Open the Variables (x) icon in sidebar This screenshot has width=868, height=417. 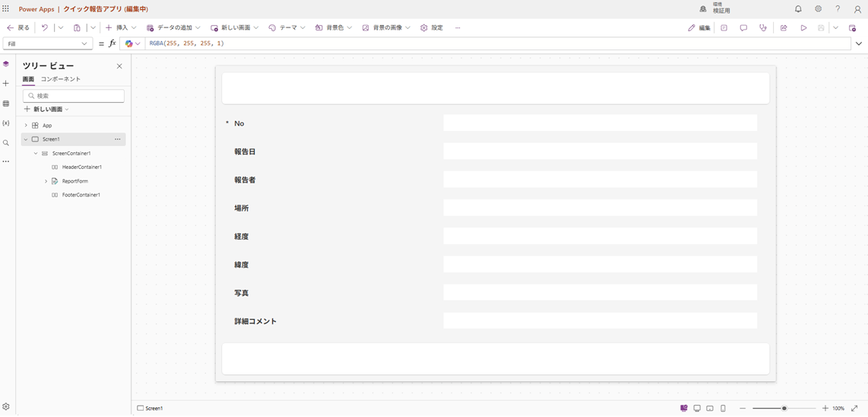tap(6, 123)
